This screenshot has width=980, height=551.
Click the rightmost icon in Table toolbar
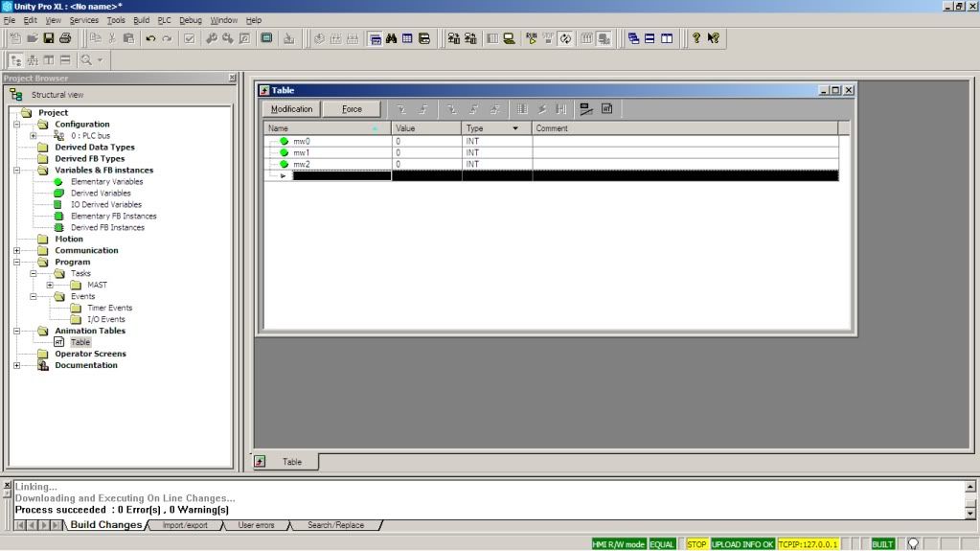(x=607, y=109)
